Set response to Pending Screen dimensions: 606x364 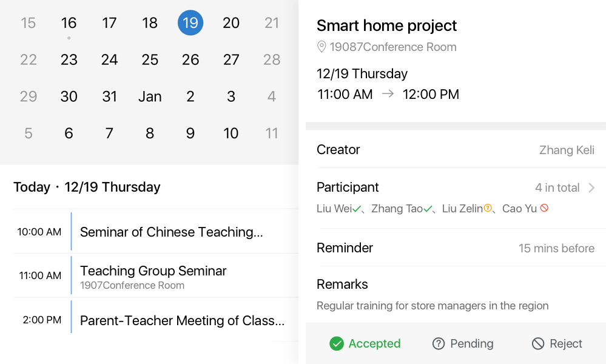click(463, 344)
